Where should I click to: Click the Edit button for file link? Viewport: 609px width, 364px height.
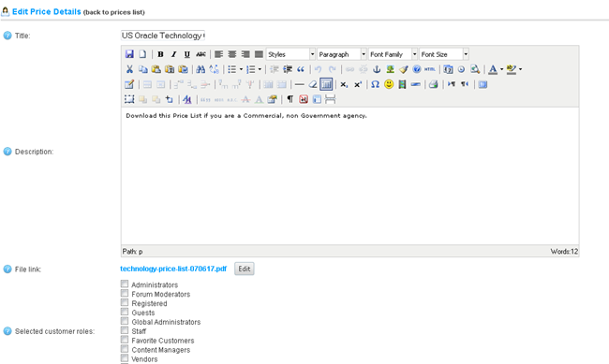tap(245, 269)
